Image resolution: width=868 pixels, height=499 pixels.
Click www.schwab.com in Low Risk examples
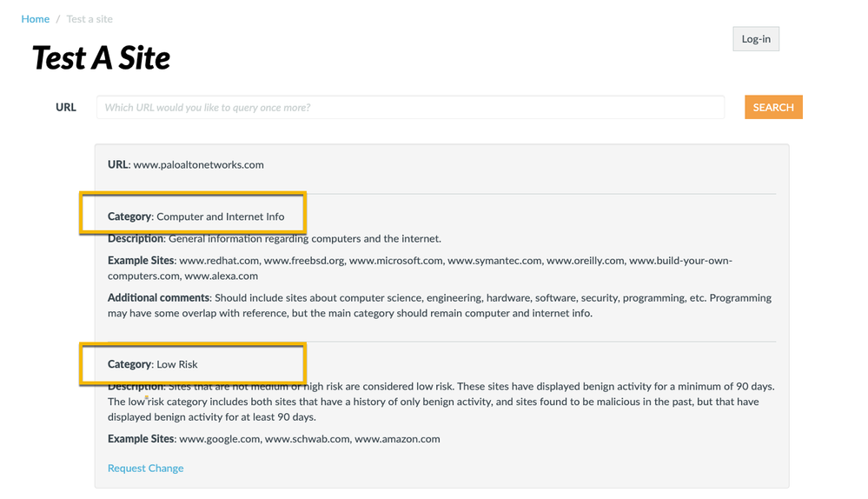pos(307,439)
